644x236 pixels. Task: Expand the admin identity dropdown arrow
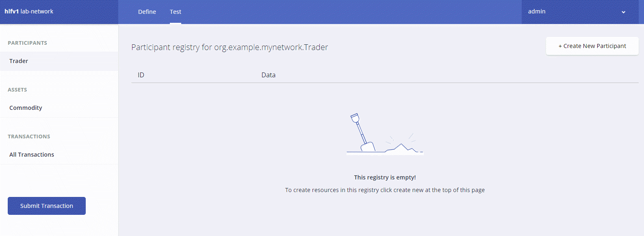coord(623,12)
